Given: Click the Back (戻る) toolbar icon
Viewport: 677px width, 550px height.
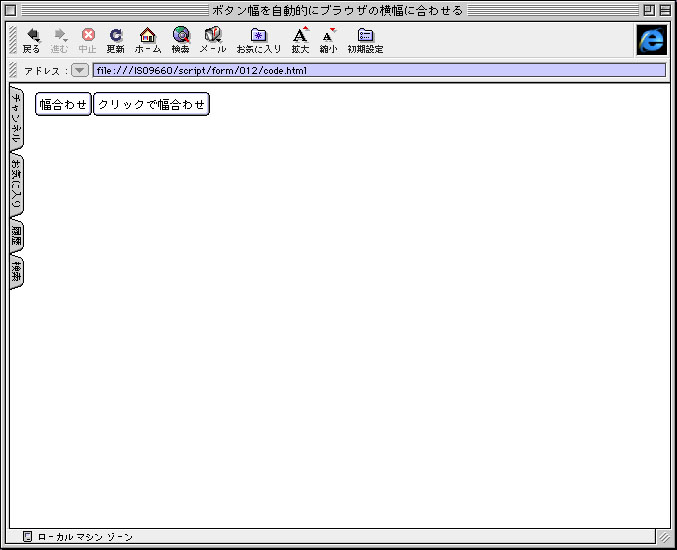Looking at the screenshot, I should (x=32, y=36).
